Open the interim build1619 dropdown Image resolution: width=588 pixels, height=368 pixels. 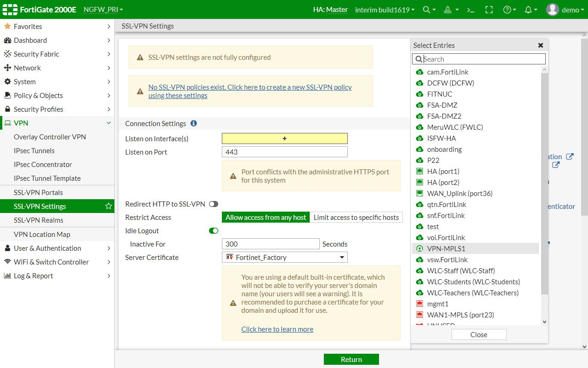385,10
